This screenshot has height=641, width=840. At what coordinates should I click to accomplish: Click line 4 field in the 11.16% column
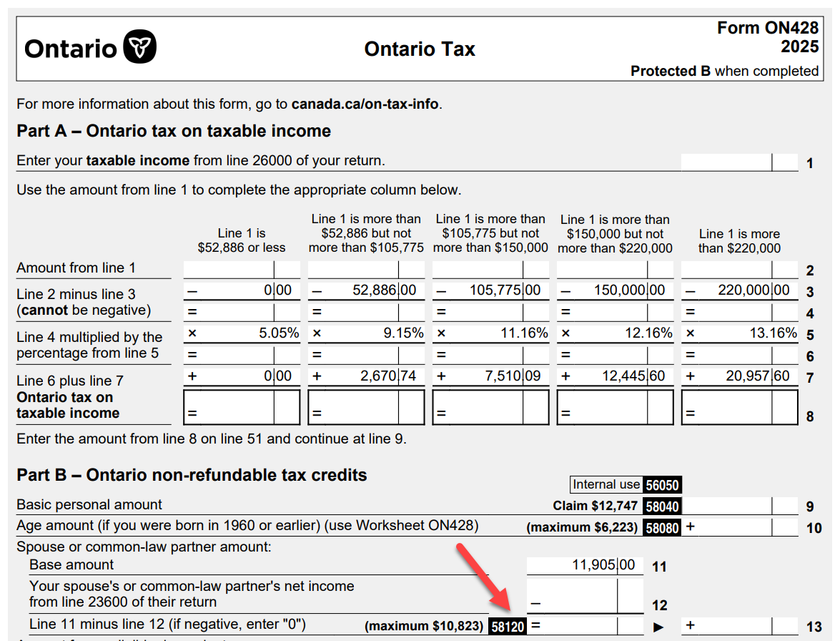(x=490, y=313)
